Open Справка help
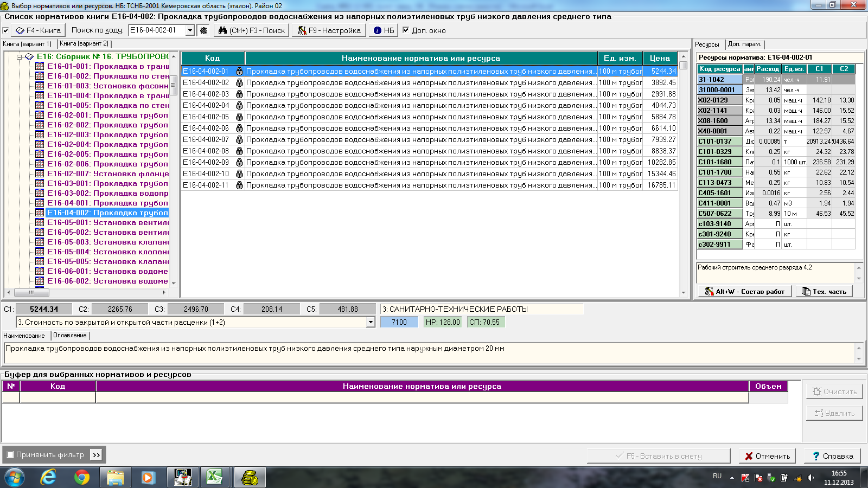The height and width of the screenshot is (488, 868). click(x=832, y=456)
